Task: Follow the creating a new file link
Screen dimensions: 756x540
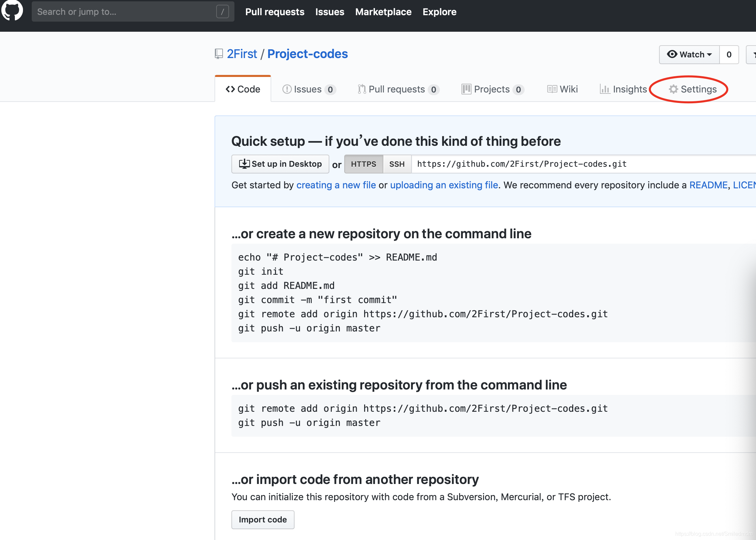Action: coord(336,185)
